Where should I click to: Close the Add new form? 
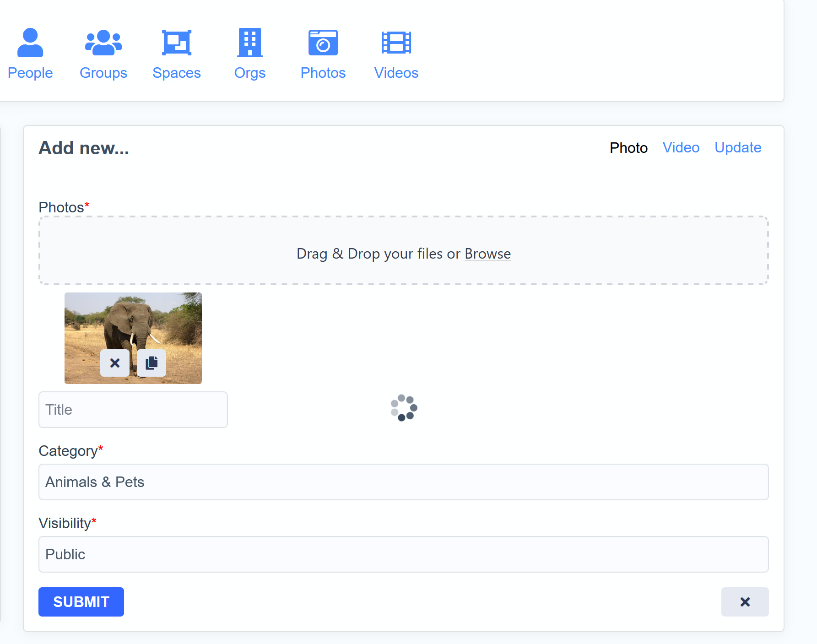click(x=745, y=602)
